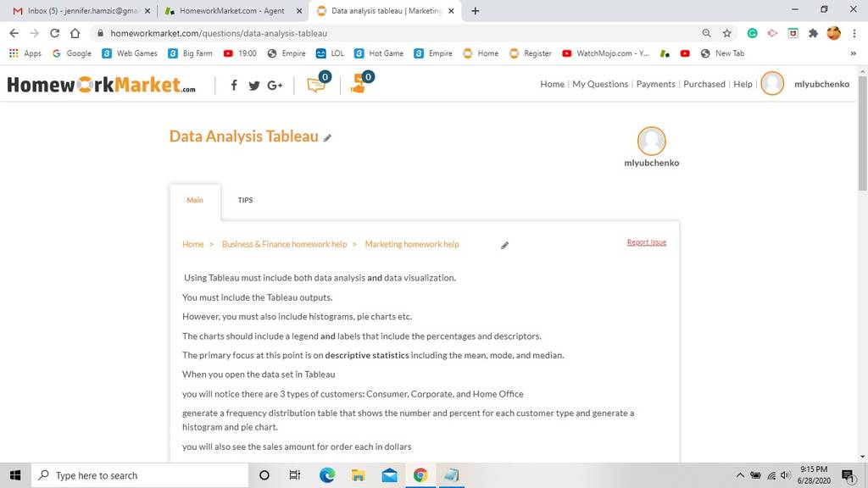
Task: Open Cortana circle on taskbar
Action: (264, 475)
